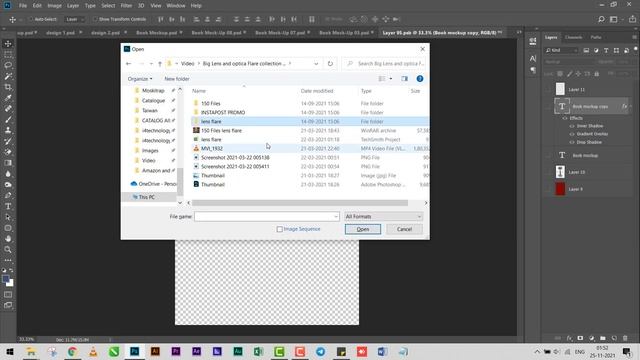Open VLC media player from taskbar
The height and width of the screenshot is (360, 640).
click(x=93, y=351)
